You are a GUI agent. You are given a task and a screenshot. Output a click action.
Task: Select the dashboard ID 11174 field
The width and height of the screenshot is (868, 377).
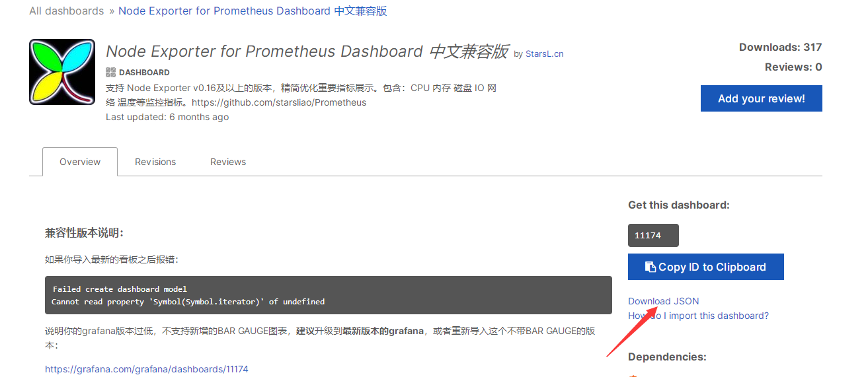(x=653, y=236)
